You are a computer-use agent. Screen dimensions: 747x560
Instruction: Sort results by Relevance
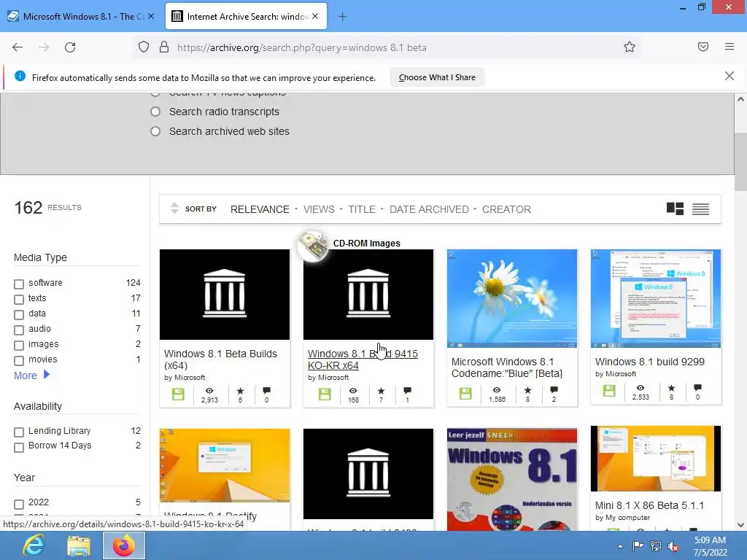point(260,209)
